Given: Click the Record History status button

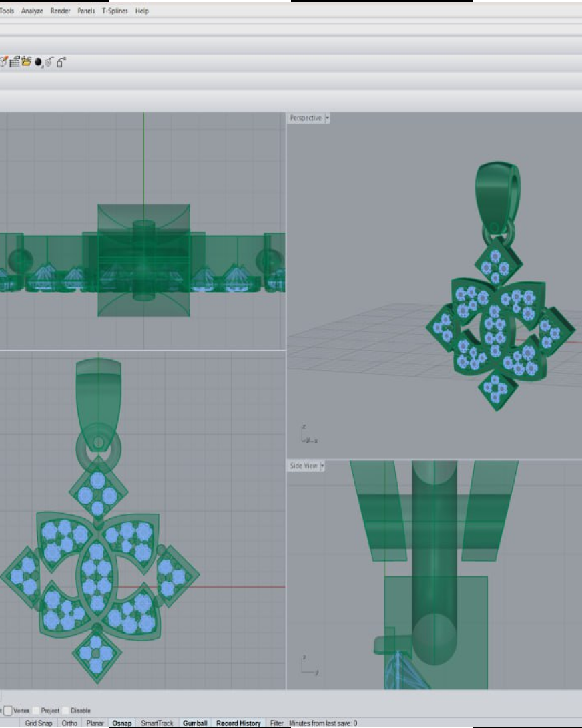Looking at the screenshot, I should tap(238, 723).
